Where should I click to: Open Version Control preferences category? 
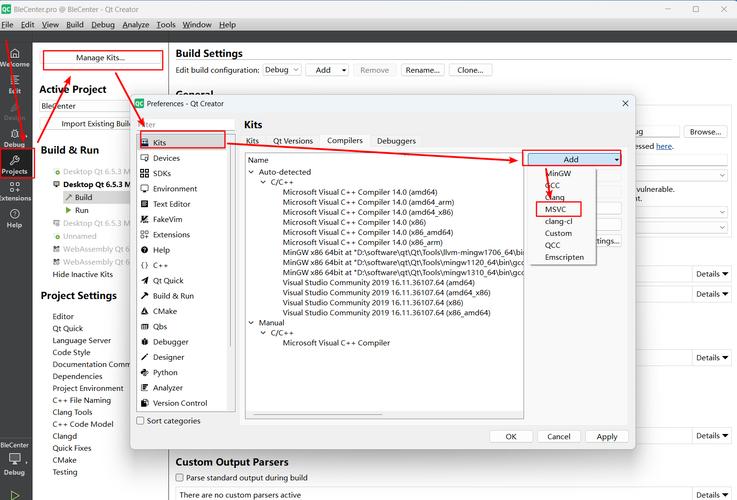(182, 403)
